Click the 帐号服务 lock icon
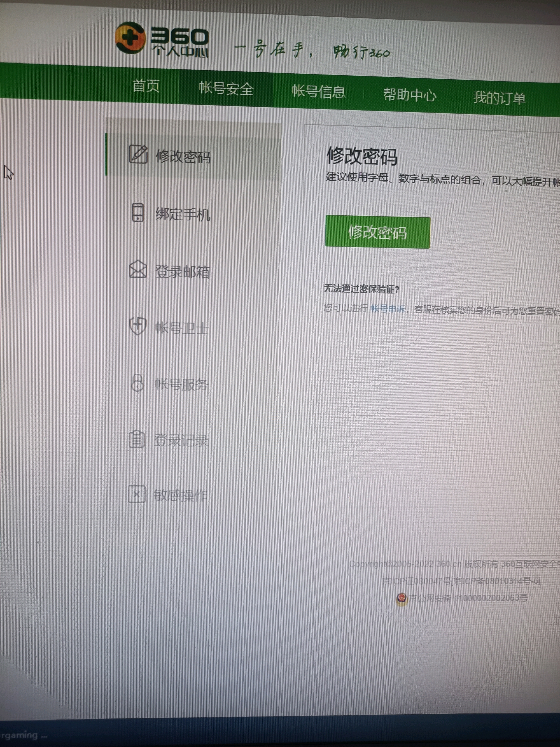560x747 pixels. tap(137, 383)
